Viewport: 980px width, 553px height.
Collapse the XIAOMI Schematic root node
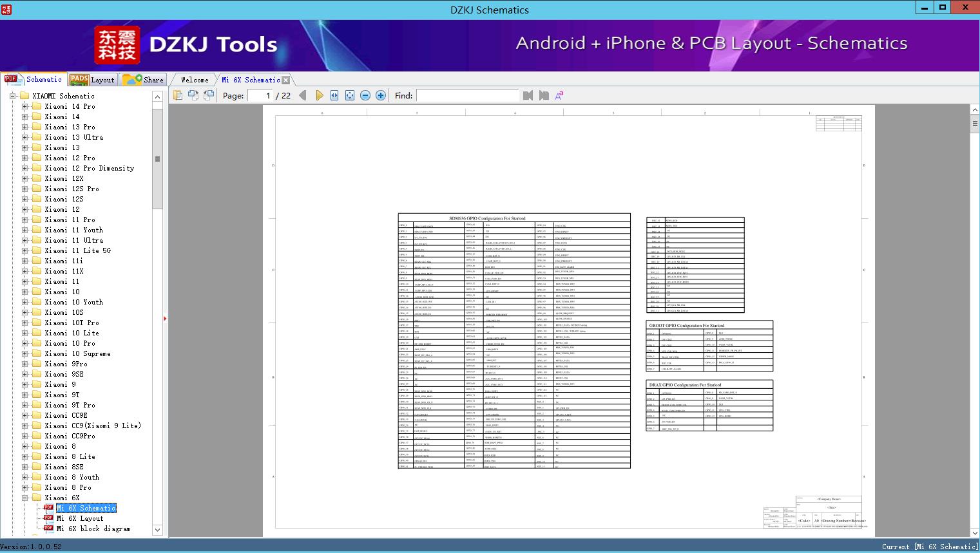13,96
